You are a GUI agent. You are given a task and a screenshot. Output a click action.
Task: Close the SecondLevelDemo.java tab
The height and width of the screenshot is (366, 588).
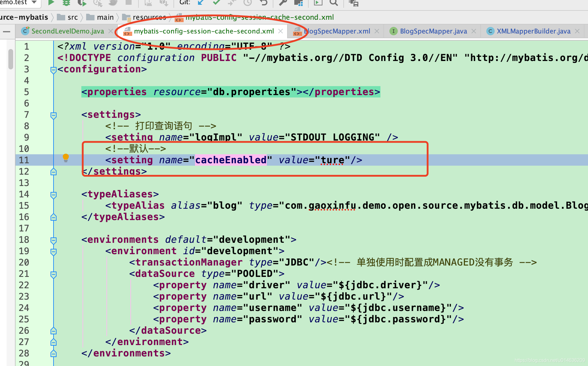point(111,31)
